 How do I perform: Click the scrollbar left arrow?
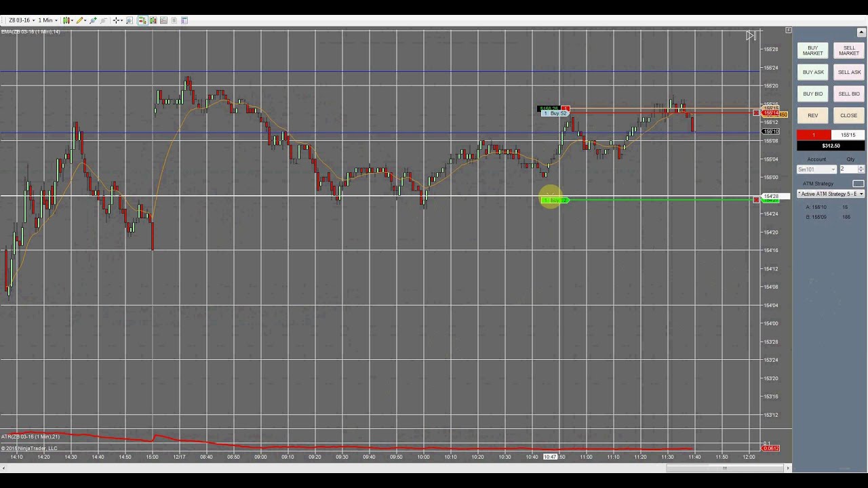point(3,468)
